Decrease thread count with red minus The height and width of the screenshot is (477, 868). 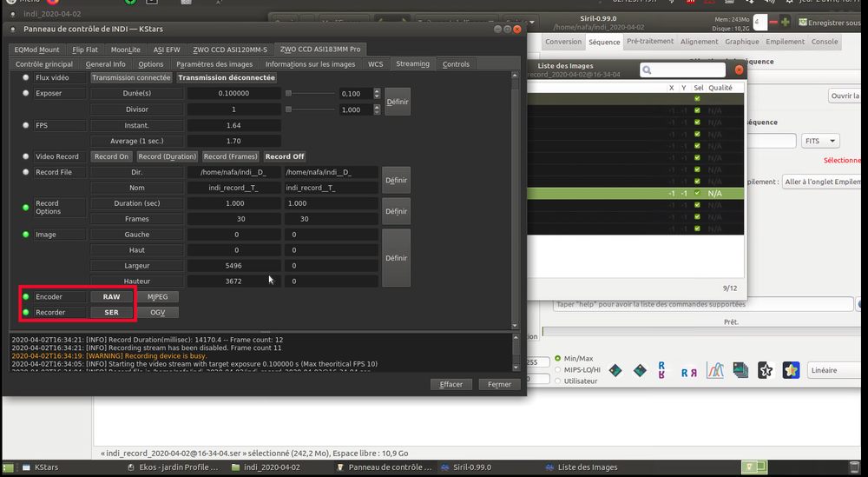click(773, 23)
